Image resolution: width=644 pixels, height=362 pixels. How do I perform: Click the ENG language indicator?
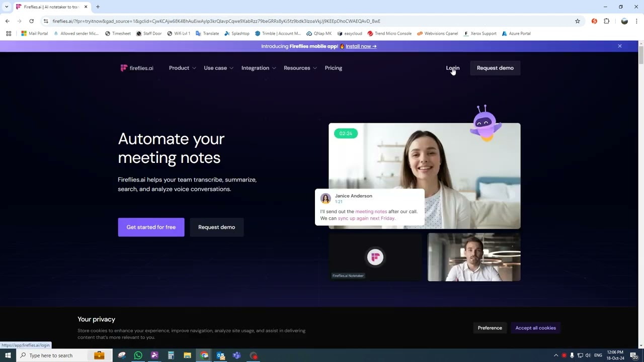598,355
